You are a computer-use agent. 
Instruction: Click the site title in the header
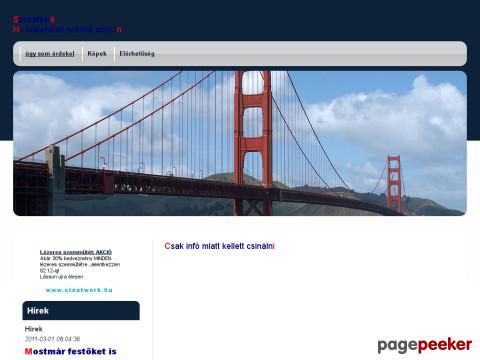34,20
